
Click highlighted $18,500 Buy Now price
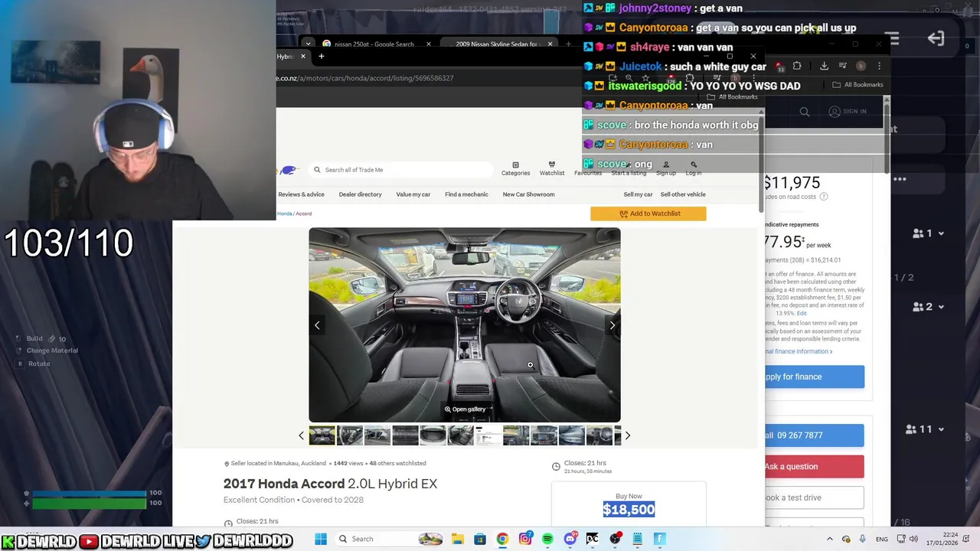(629, 510)
